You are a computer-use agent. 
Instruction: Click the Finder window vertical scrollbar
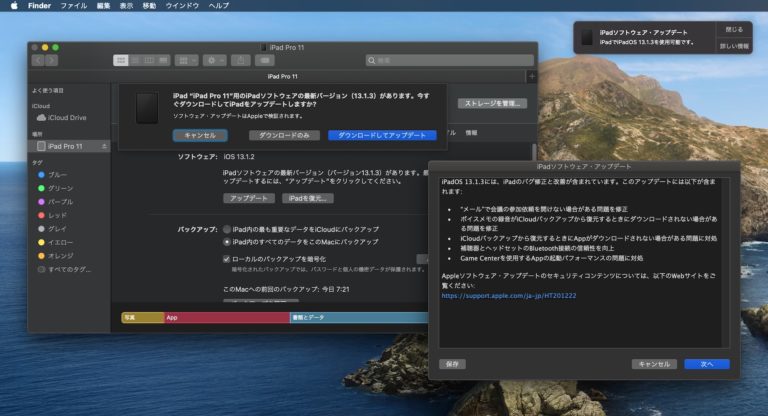click(x=534, y=151)
